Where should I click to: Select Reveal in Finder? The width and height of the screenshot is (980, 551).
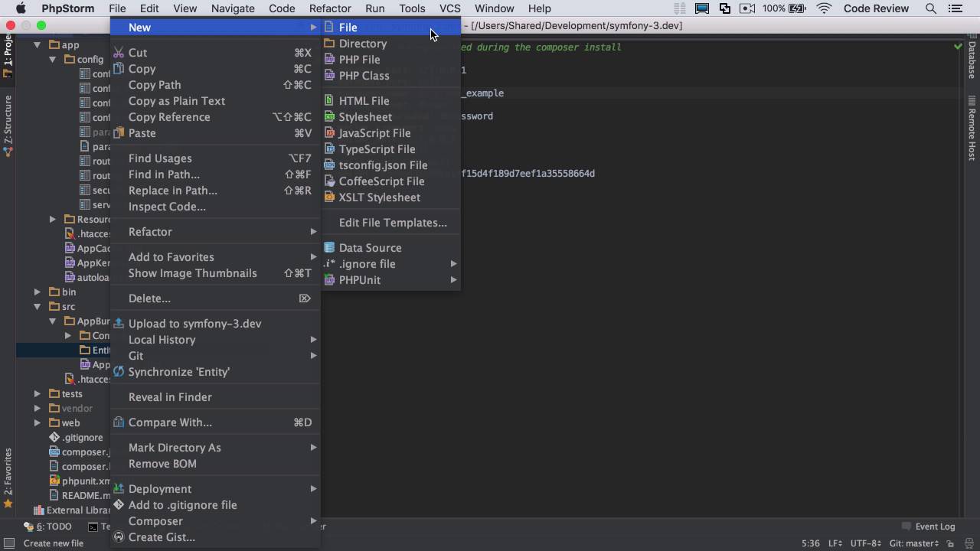215,397
